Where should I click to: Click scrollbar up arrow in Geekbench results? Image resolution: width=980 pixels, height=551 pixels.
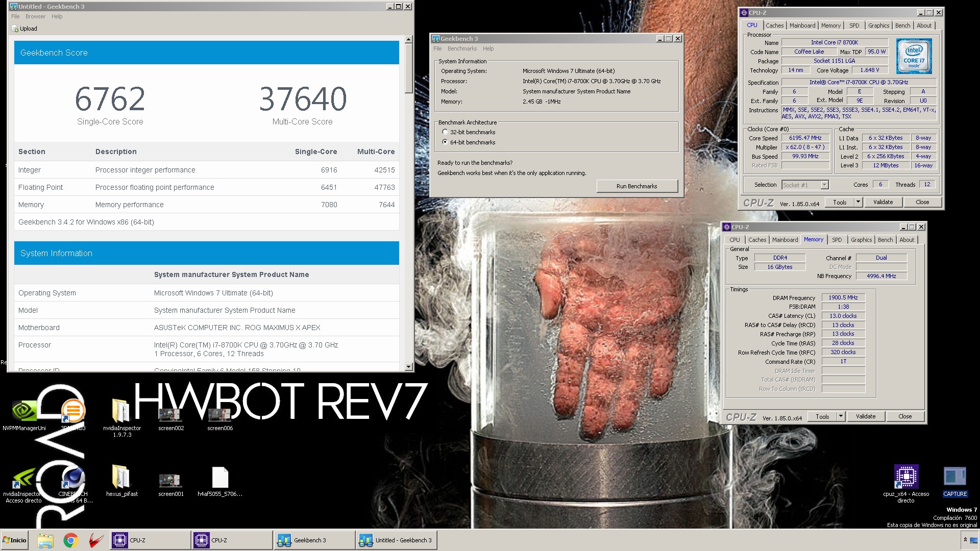click(408, 39)
